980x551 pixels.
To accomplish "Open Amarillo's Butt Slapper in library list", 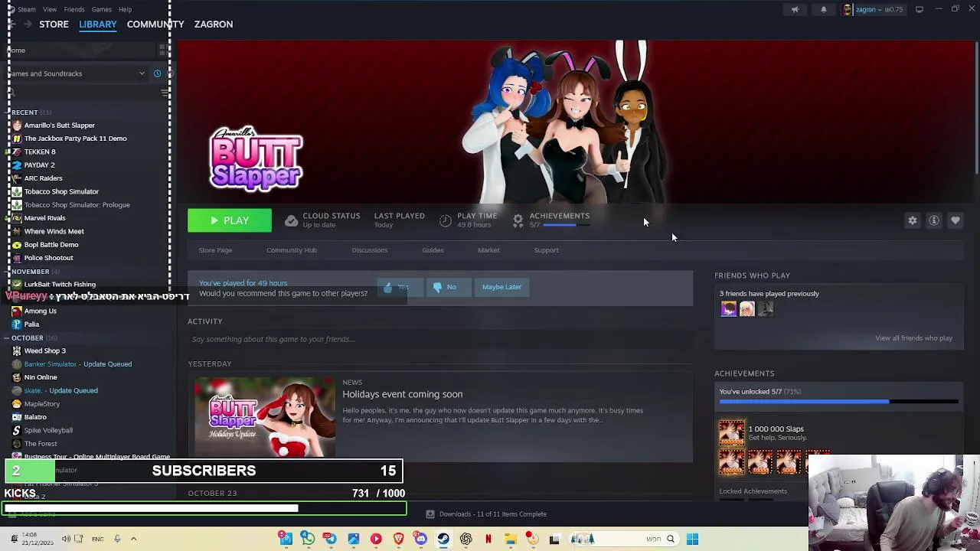I will click(x=59, y=126).
